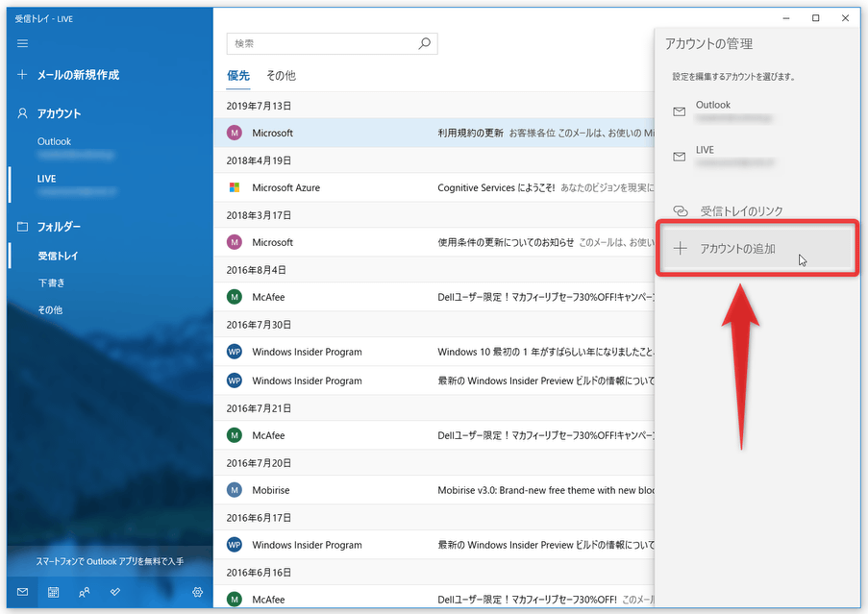Click 受信トレイのリンク option
The image size is (868, 614).
pos(757,210)
